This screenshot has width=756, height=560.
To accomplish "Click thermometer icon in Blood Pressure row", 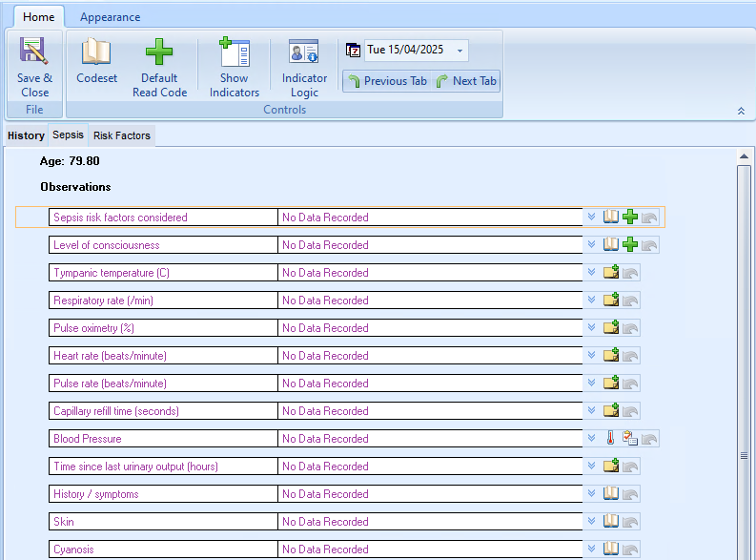I will point(610,438).
